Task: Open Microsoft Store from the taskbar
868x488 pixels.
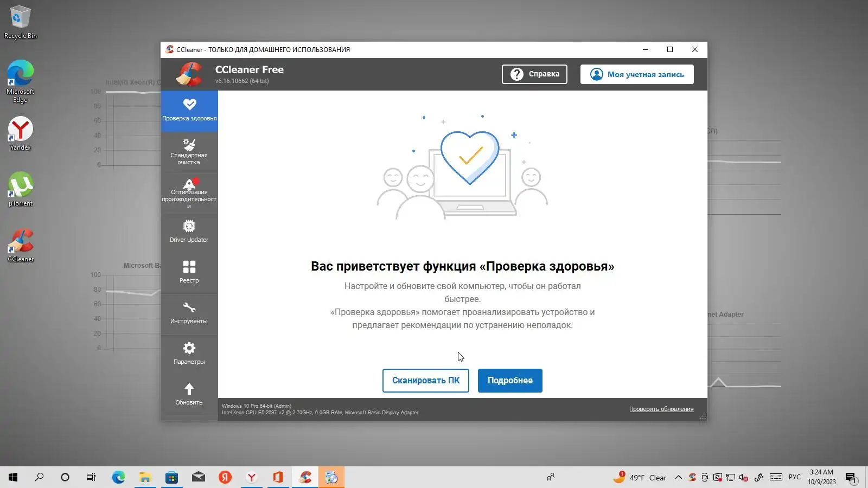Action: [172, 477]
